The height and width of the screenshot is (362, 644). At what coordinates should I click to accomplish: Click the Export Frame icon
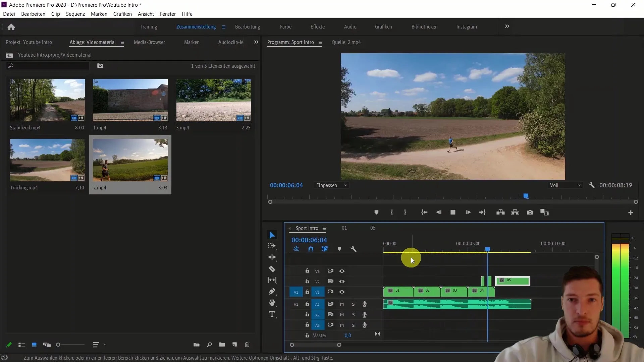point(530,213)
